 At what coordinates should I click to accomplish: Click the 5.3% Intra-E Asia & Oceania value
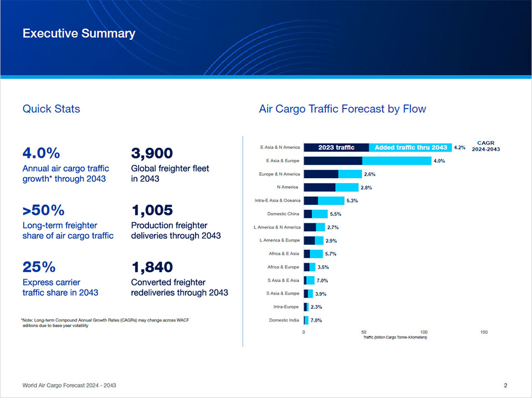[x=352, y=201]
